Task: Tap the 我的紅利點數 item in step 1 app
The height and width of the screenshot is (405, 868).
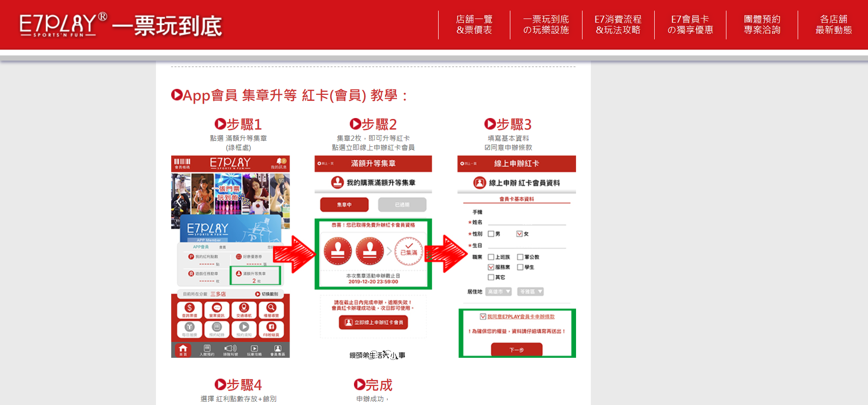Action: coord(204,260)
